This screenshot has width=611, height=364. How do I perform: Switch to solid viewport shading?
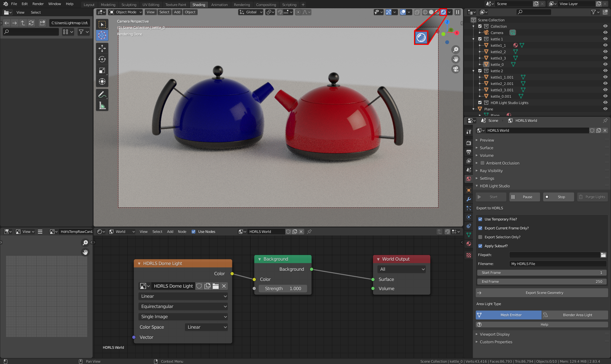pos(431,12)
